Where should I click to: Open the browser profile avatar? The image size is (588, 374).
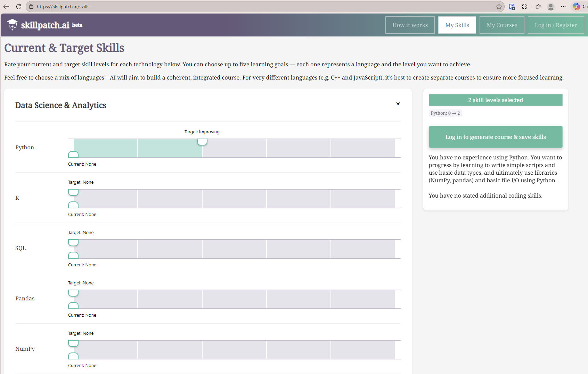551,7
